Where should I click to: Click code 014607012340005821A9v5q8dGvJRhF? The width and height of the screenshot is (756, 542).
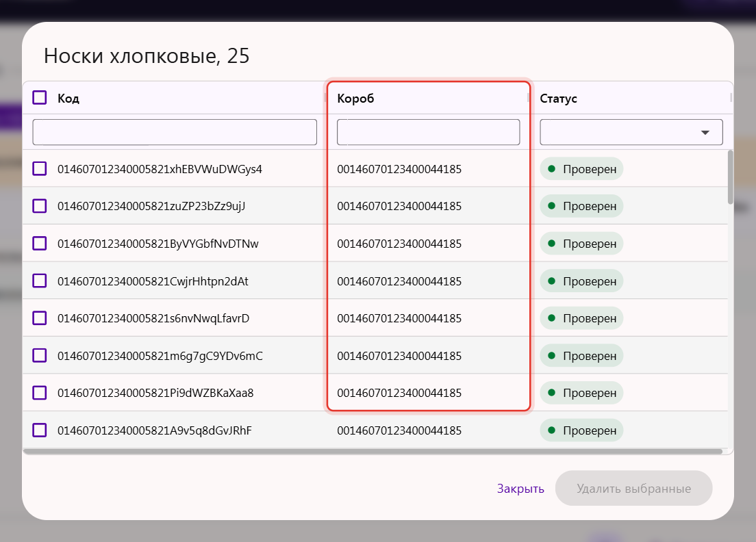154,430
